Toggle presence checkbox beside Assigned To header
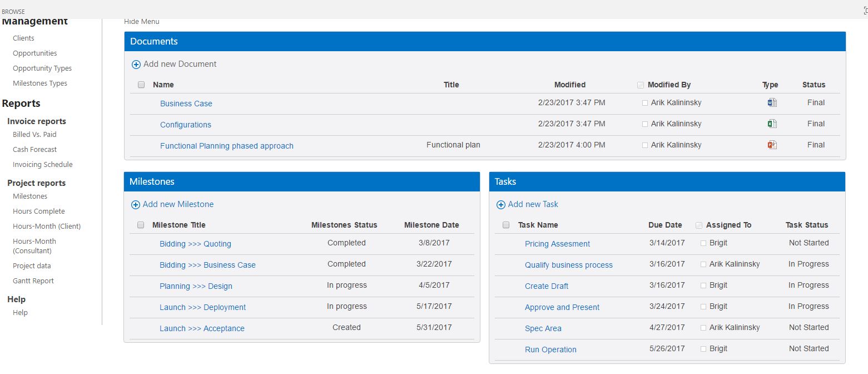 (x=699, y=225)
